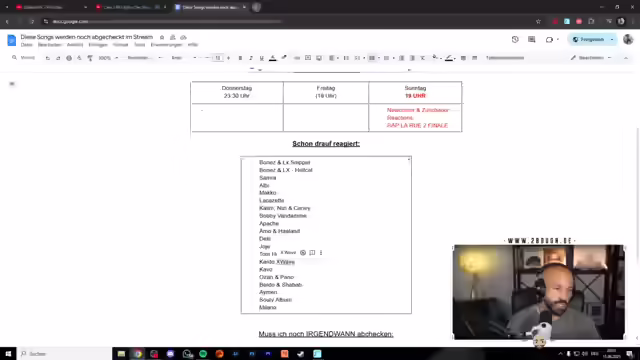Open the Erweiterungen menu
Image resolution: width=640 pixels, height=360 pixels.
(x=167, y=45)
